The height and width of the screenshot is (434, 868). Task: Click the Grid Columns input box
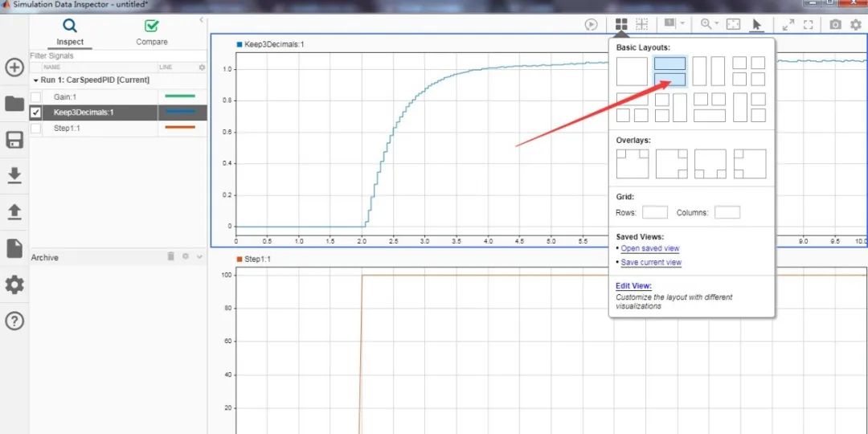727,212
